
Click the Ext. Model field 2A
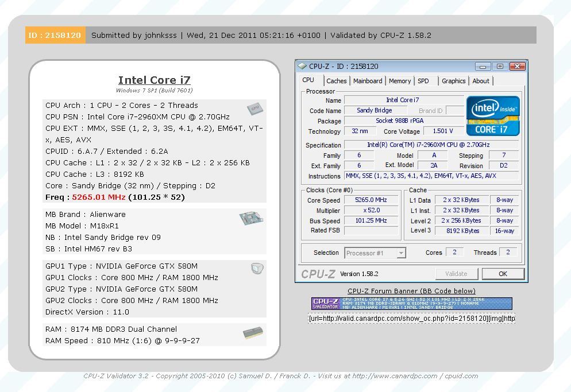(x=432, y=166)
